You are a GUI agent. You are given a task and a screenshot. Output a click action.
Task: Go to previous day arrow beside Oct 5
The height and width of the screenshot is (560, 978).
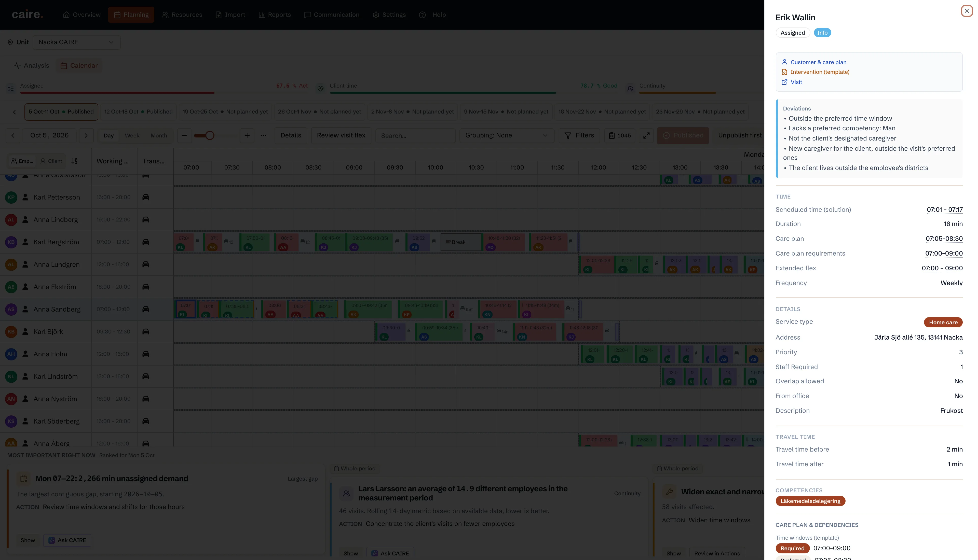click(x=13, y=135)
